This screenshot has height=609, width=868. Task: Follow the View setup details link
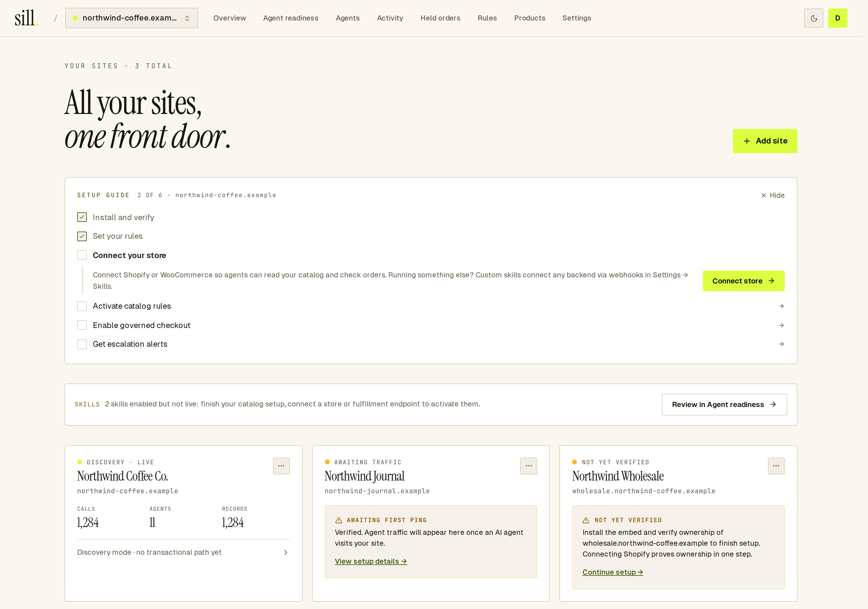click(370, 561)
